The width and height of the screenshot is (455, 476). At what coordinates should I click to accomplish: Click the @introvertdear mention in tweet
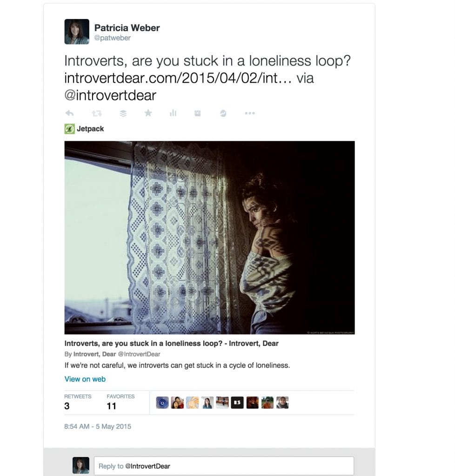[x=110, y=95]
